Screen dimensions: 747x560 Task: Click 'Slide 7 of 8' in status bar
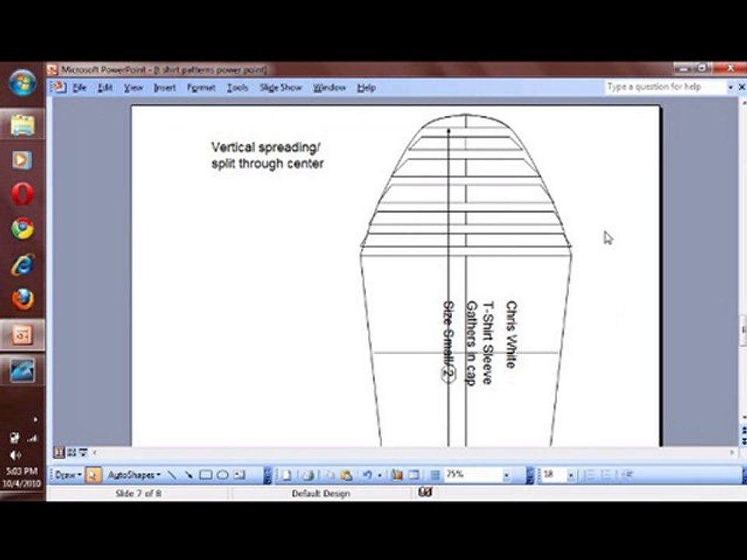(x=139, y=493)
